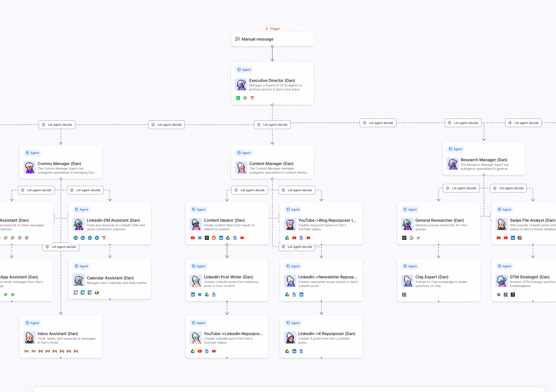Viewport: 556px width, 392px height.
Task: Click the LinkedIn icon on LinkedIn->Newsletter Repurposer card
Action: (x=301, y=295)
